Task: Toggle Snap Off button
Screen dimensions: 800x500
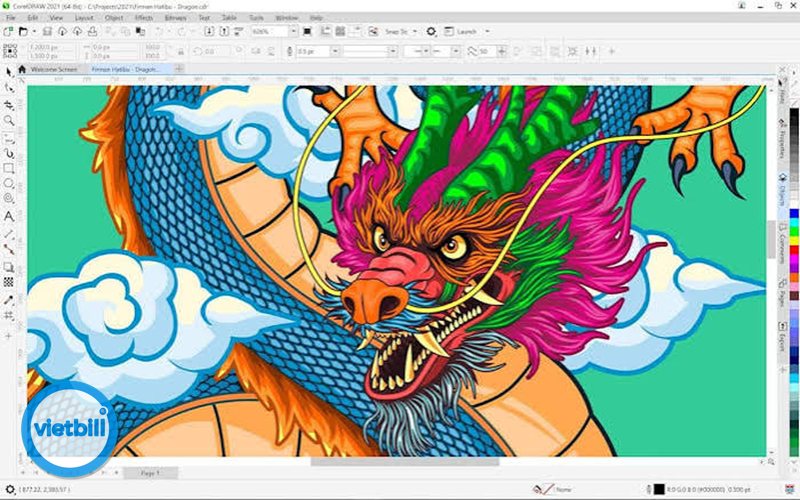Action: point(373,32)
